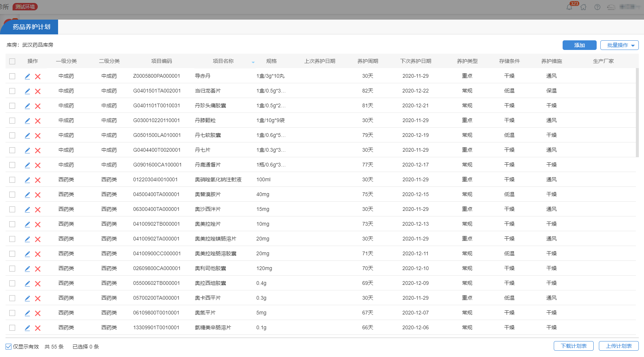
Task: Select the 药品养护计划 tab
Action: [x=31, y=27]
